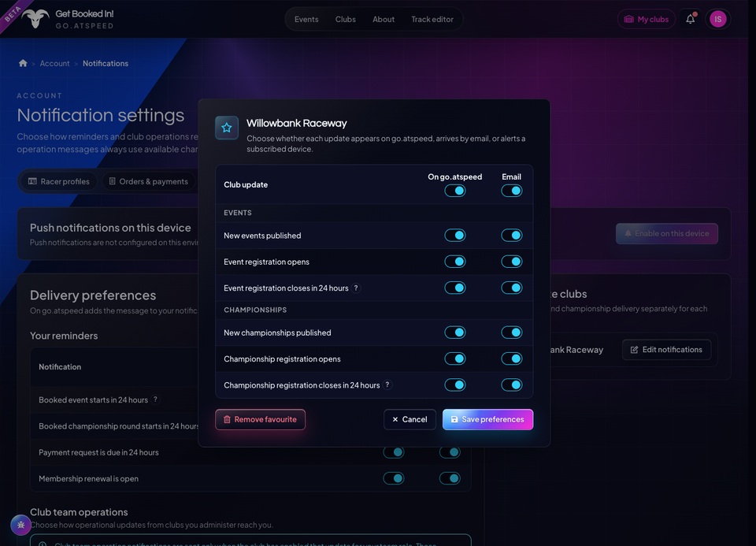
Task: Click the Club team operations heading
Action: click(79, 512)
